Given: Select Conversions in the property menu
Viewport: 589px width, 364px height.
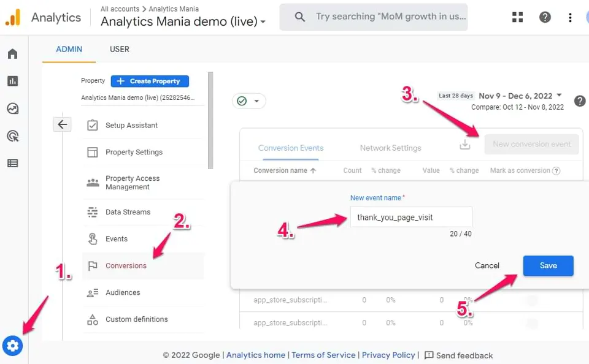Looking at the screenshot, I should click(143, 266).
